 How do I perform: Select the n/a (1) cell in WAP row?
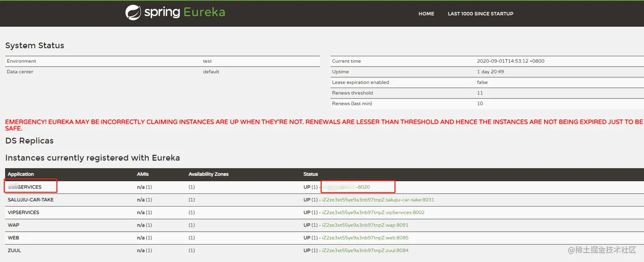click(144, 225)
